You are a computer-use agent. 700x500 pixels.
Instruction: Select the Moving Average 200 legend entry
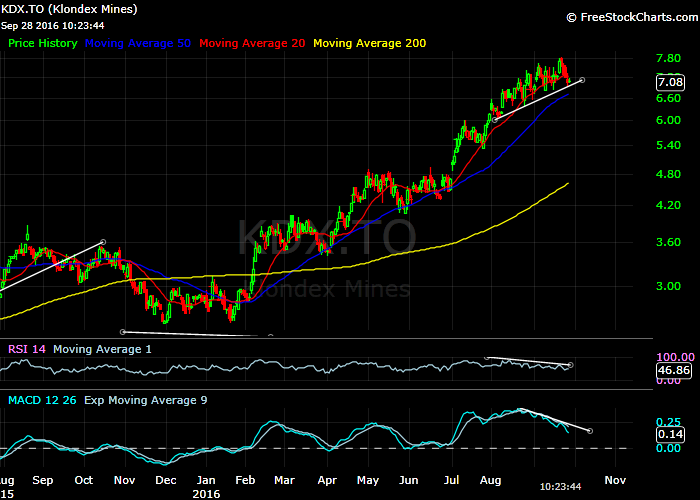click(370, 44)
